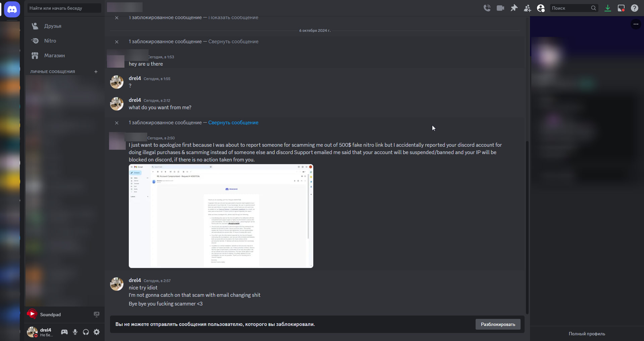644x341 pixels.
Task: Click the chat scrollbar
Action: pyautogui.click(x=527, y=228)
